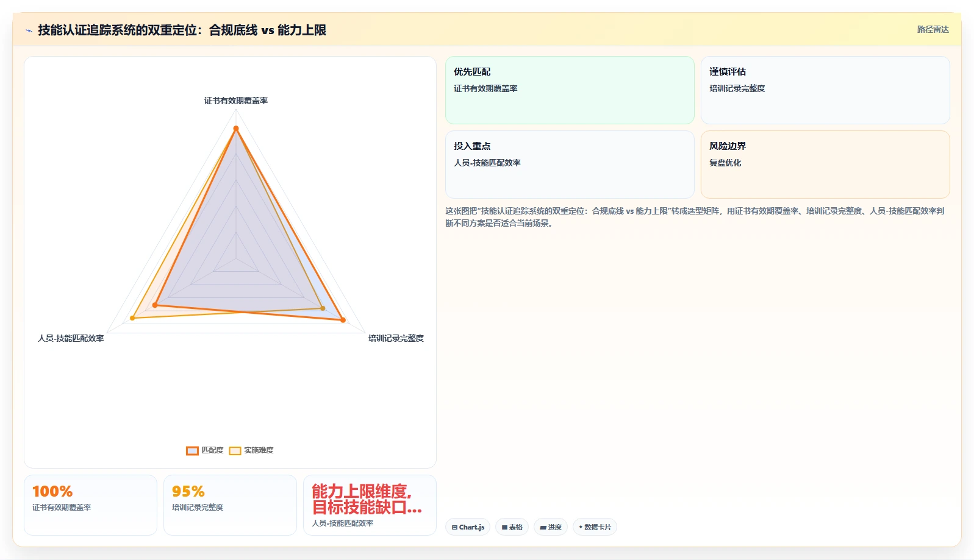Click the 数据卡片 tag chip
974x560 pixels.
click(x=595, y=527)
